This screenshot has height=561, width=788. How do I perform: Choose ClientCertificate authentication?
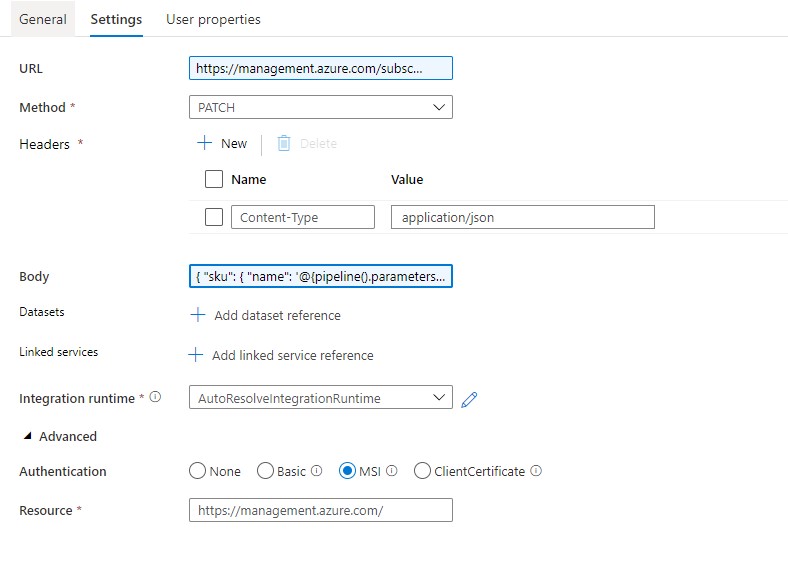pyautogui.click(x=422, y=471)
